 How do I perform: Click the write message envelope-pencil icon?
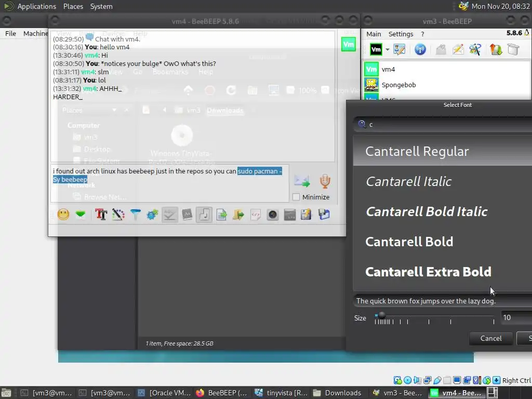[x=458, y=49]
